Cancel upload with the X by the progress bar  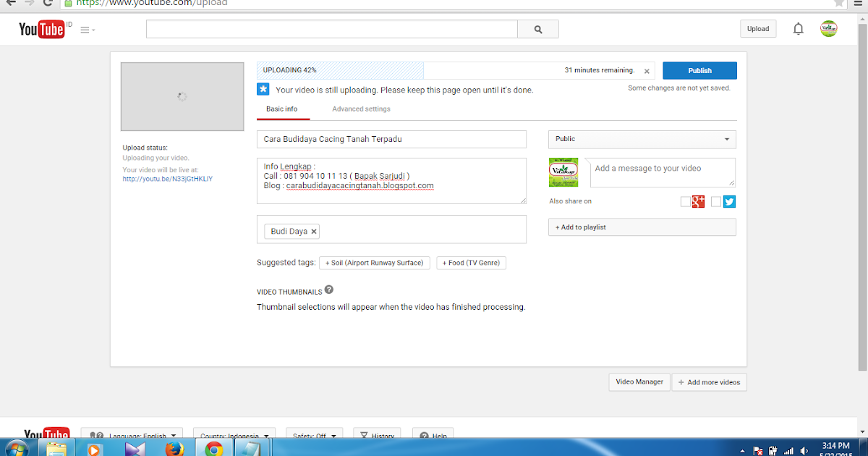click(x=647, y=71)
